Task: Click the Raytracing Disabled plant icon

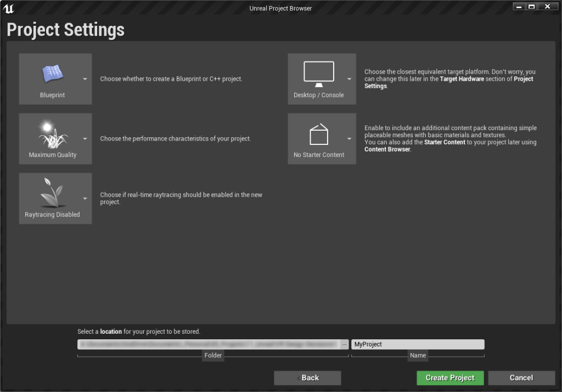Action: [x=52, y=194]
